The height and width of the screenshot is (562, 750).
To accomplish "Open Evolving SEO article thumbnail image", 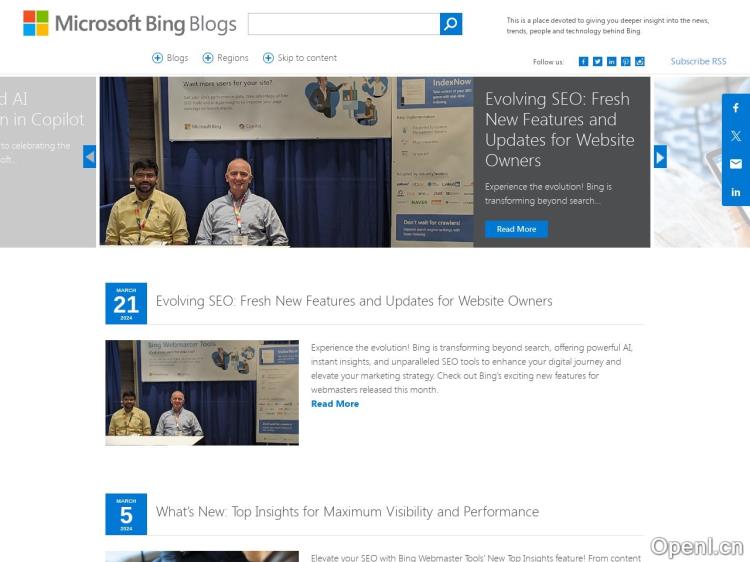I will 202,393.
